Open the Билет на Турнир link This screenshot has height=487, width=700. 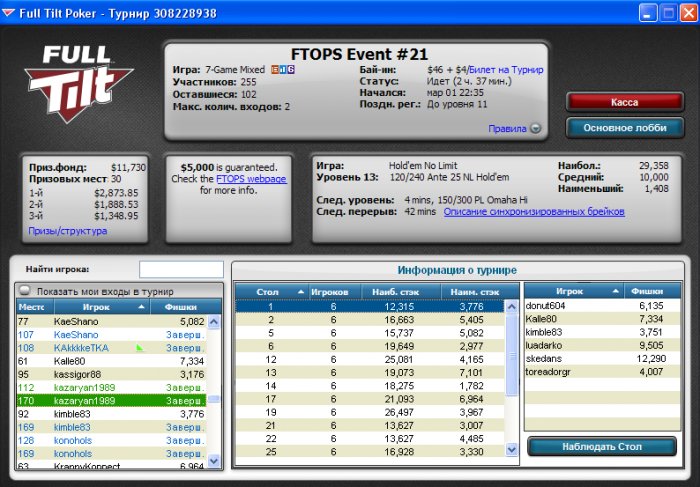(x=506, y=70)
